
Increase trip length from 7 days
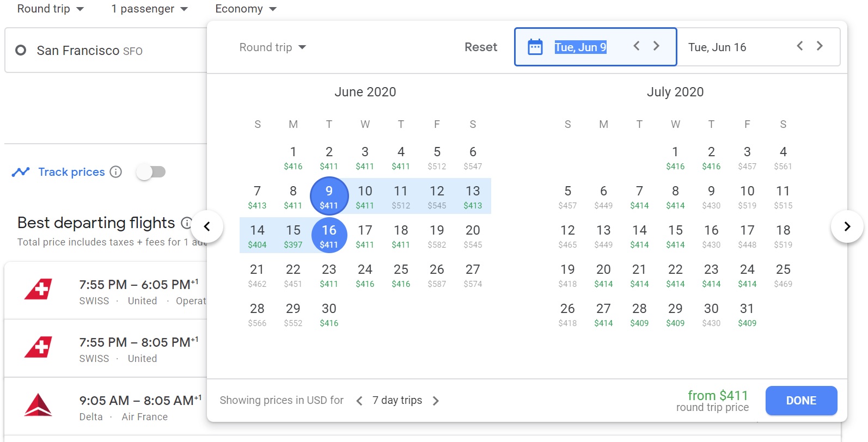point(436,401)
